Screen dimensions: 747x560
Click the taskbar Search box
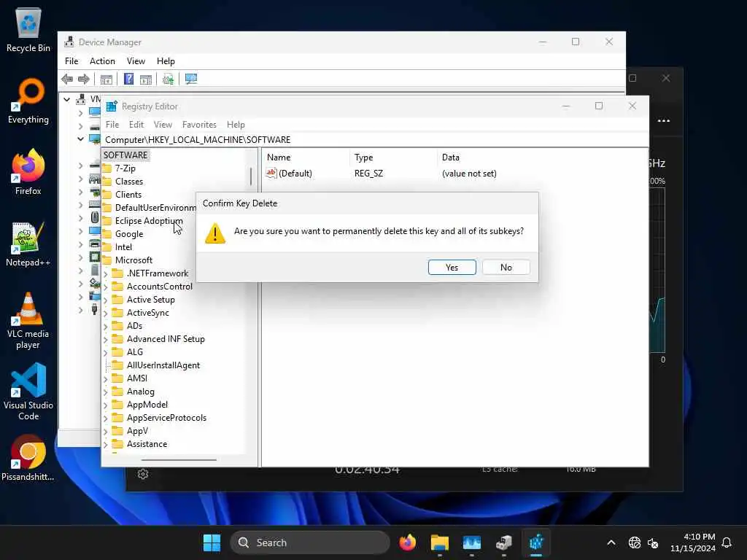[309, 542]
